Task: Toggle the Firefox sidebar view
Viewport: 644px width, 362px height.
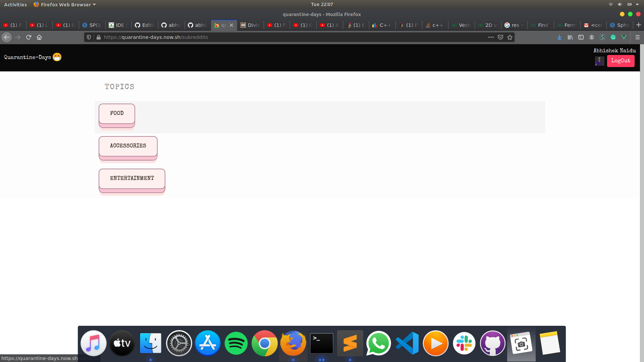Action: (x=581, y=37)
